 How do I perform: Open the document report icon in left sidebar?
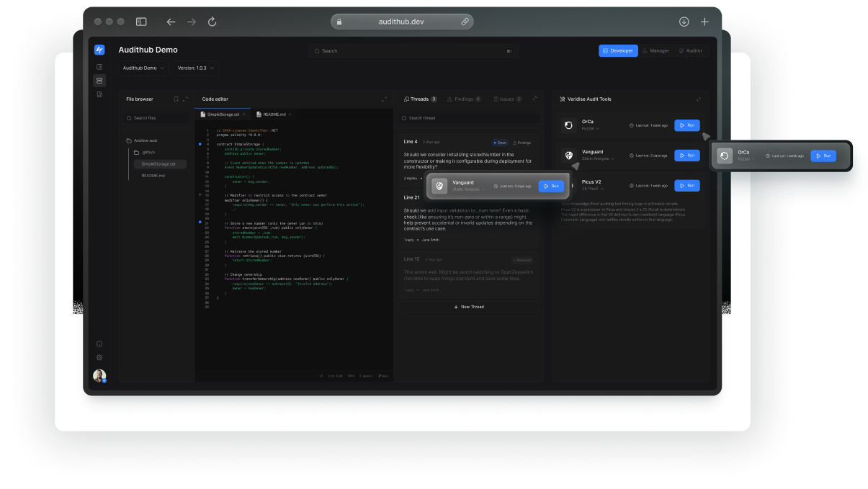pos(99,94)
